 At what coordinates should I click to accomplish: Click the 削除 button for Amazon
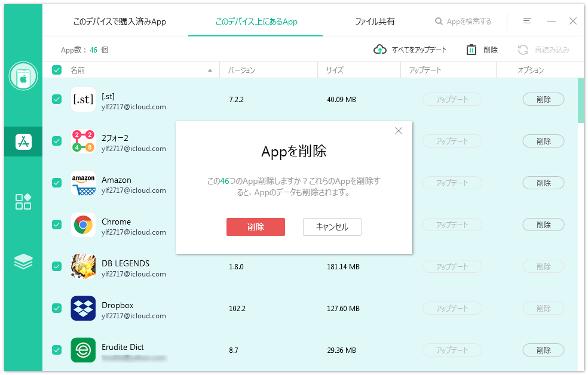point(543,183)
